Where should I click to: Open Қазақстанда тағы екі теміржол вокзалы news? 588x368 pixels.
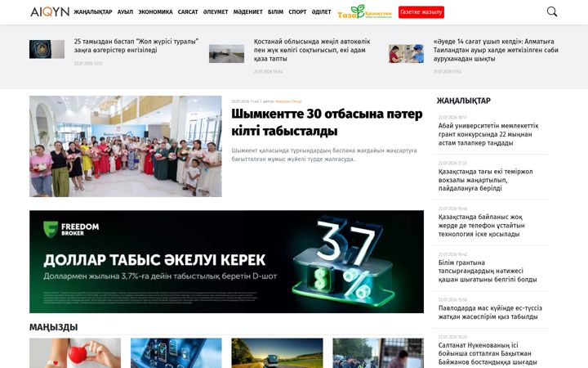486,180
